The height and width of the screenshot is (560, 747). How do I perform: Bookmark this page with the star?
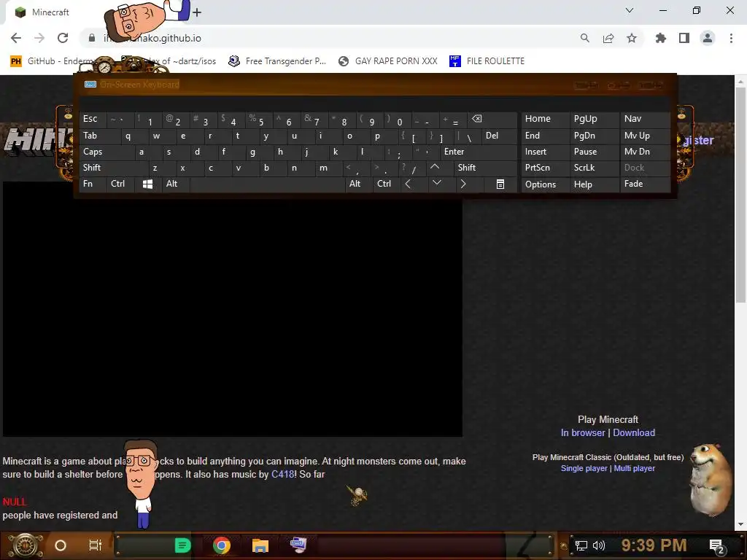point(632,38)
